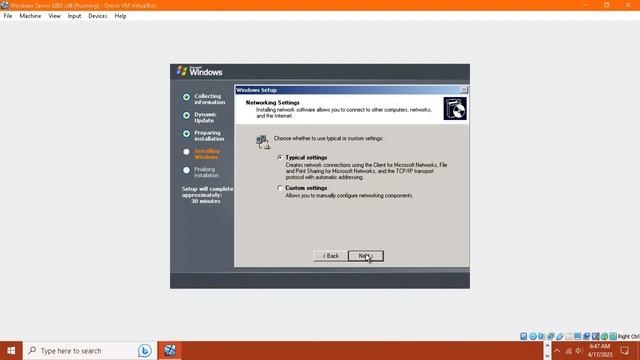Image resolution: width=640 pixels, height=360 pixels.
Task: Click the mouse integration status icon
Action: pyautogui.click(x=604, y=336)
